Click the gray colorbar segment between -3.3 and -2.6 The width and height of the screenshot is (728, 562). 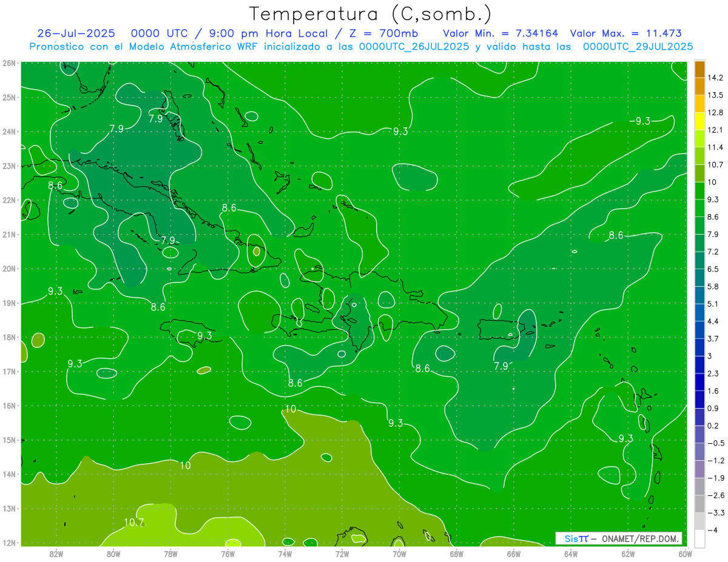[x=699, y=504]
